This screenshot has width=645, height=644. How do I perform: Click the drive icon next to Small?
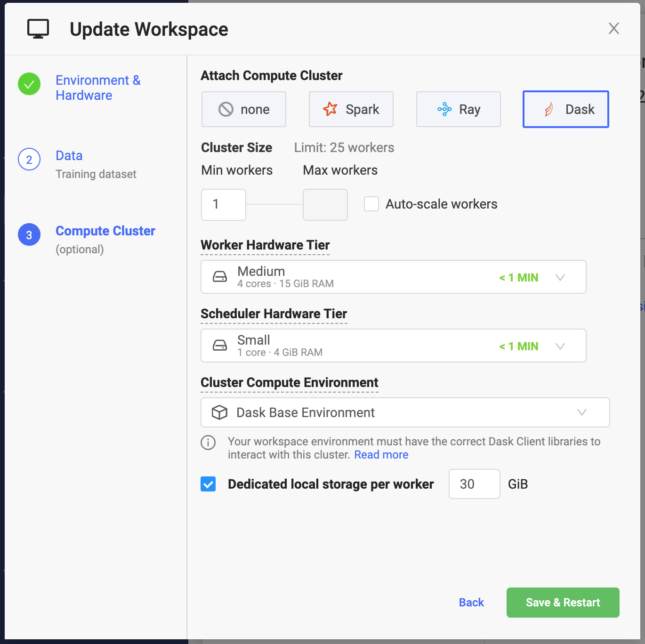coord(220,346)
